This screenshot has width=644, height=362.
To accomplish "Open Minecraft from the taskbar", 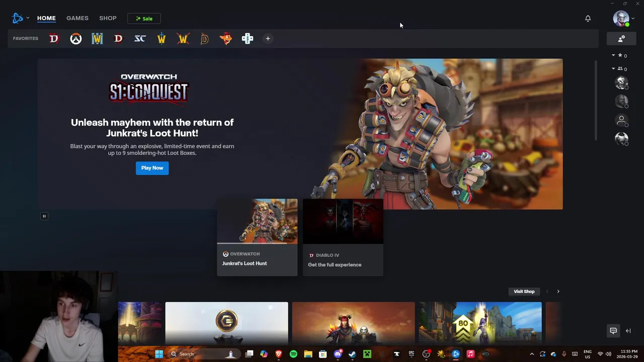I will (x=367, y=354).
